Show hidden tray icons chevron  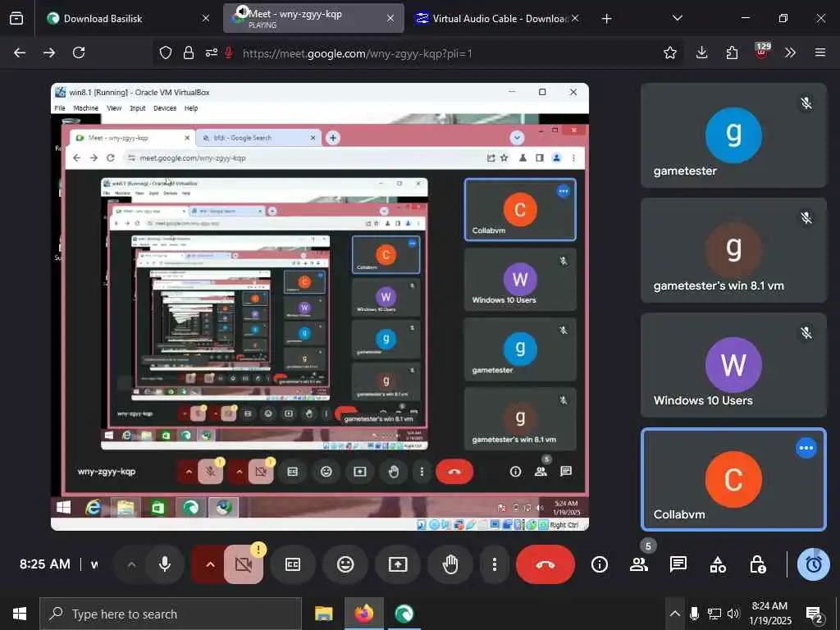(675, 614)
